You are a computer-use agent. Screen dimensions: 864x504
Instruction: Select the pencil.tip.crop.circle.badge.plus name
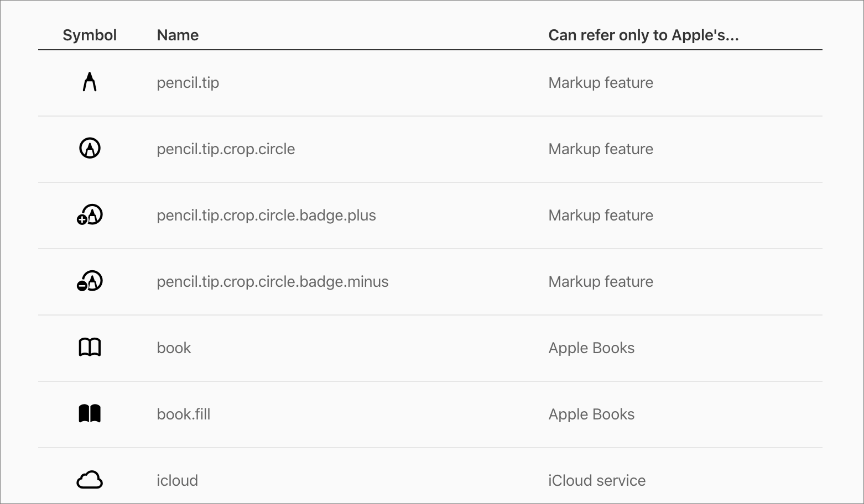(x=266, y=216)
